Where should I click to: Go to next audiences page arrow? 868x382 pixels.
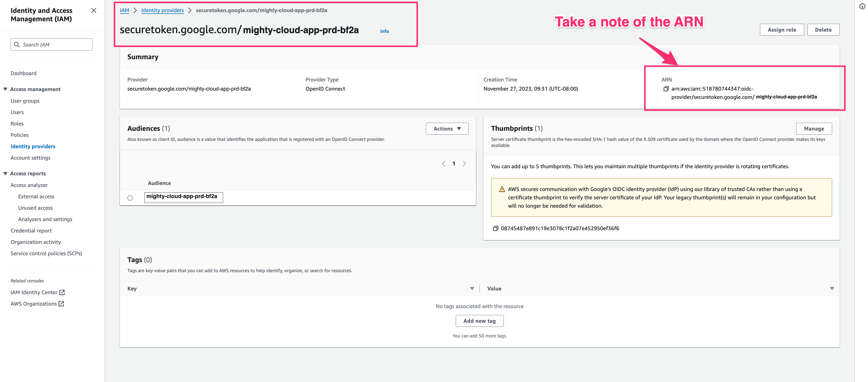point(464,163)
